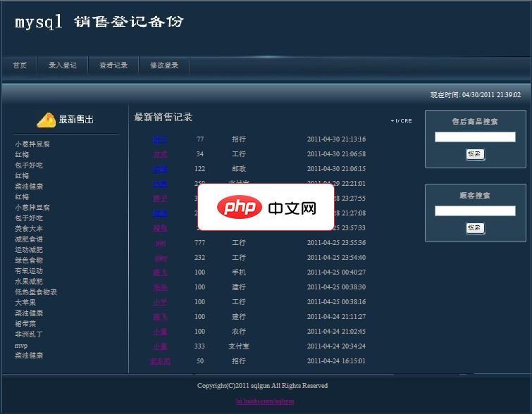532x414 pixels.
Task: Click the search button under 售后商品搜索
Action: (475, 154)
